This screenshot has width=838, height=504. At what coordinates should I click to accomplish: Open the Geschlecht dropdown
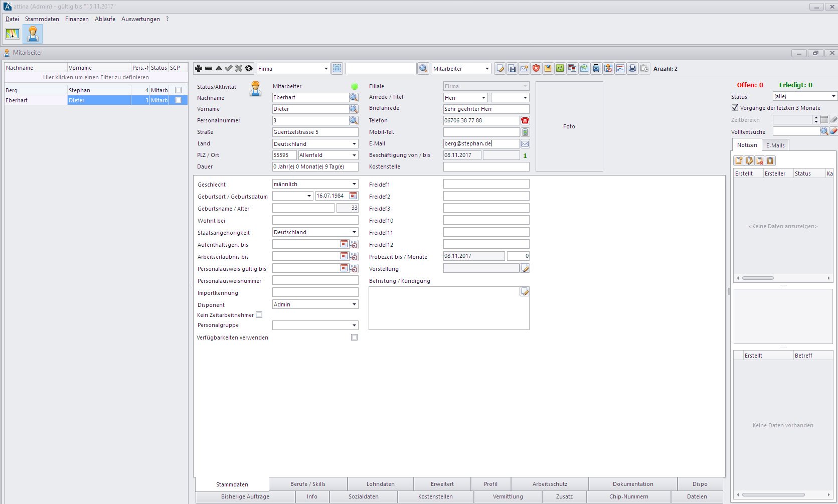[x=354, y=185]
